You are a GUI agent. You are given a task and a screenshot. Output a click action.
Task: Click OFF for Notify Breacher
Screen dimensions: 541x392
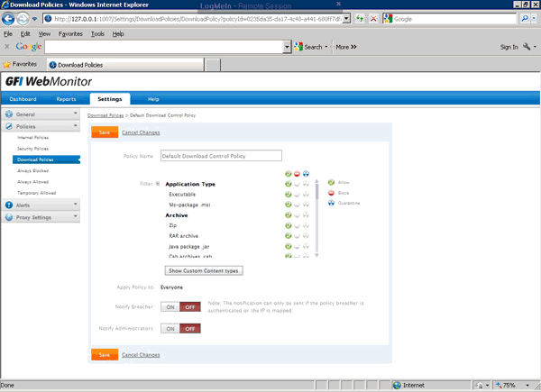click(190, 307)
